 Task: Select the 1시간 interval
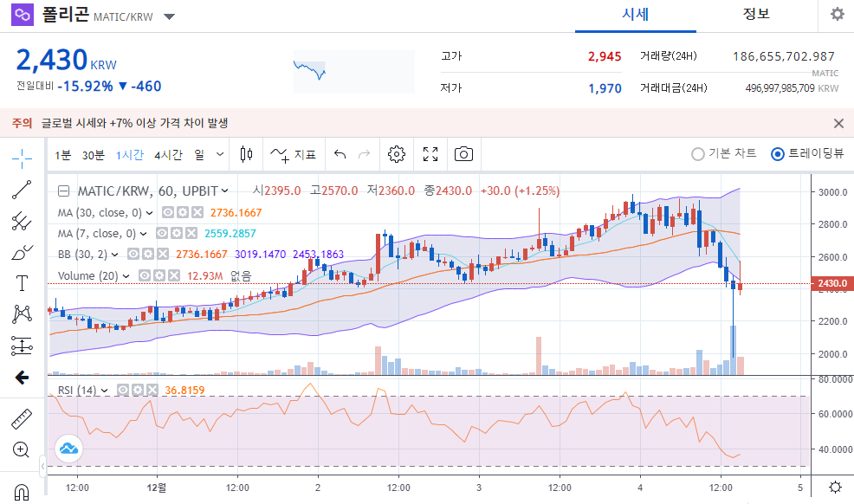point(130,155)
